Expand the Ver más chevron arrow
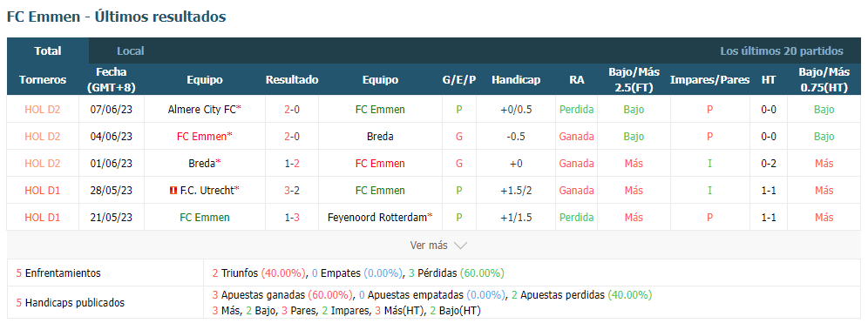 (x=460, y=246)
